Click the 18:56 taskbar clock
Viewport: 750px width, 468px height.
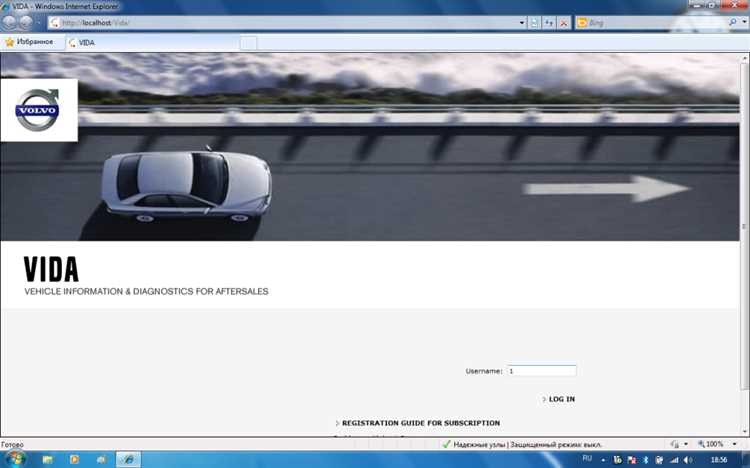click(719, 460)
